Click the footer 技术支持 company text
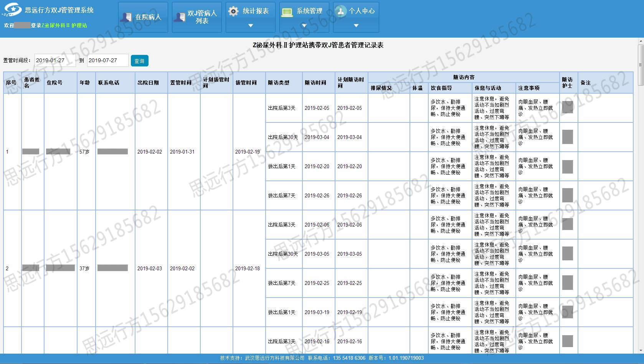Screen dimensions: 644x364 click(x=263, y=358)
